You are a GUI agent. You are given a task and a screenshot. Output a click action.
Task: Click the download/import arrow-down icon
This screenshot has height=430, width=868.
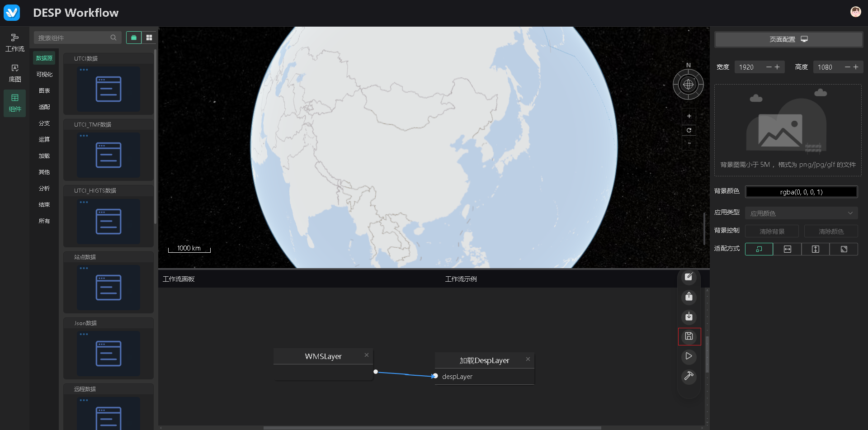click(689, 317)
